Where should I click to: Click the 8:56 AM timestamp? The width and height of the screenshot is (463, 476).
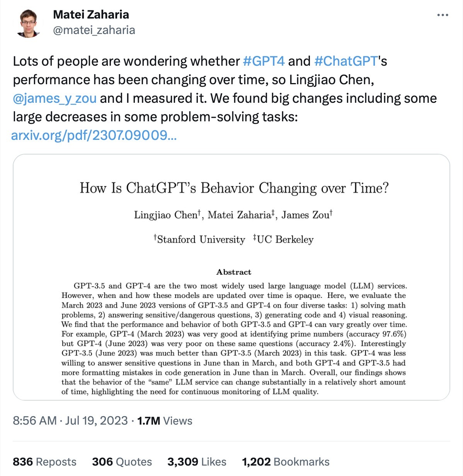tap(35, 420)
